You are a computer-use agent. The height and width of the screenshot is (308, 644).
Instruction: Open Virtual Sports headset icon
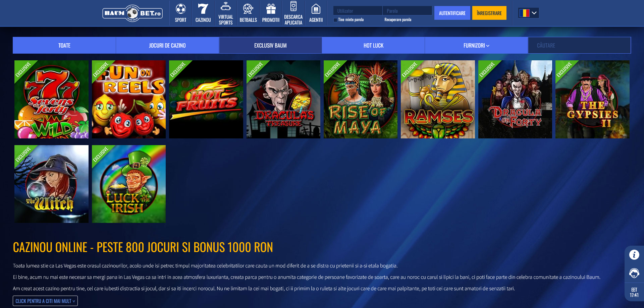pyautogui.click(x=226, y=6)
